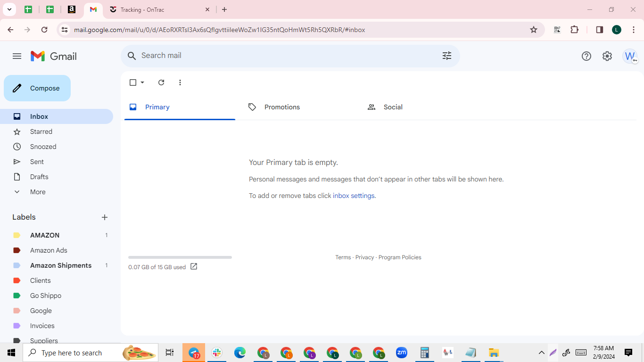Open the Terms link
This screenshot has height=362, width=644.
coord(343,257)
